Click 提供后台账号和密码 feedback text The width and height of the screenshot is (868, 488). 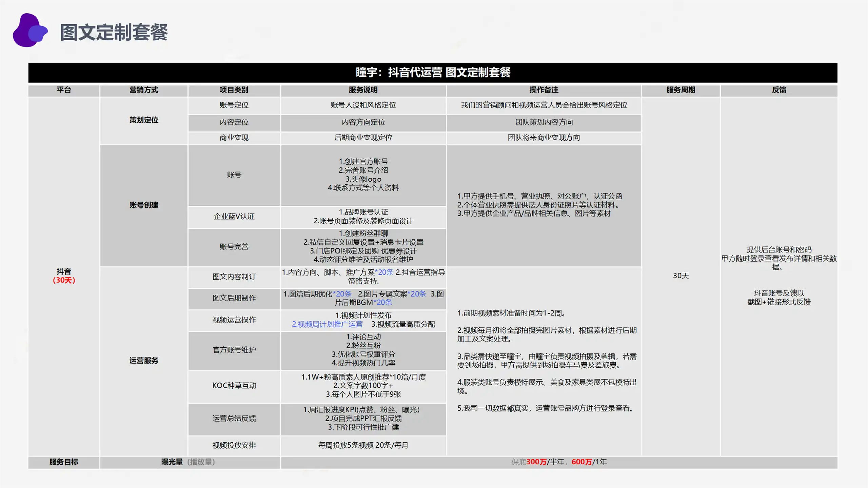[779, 250]
